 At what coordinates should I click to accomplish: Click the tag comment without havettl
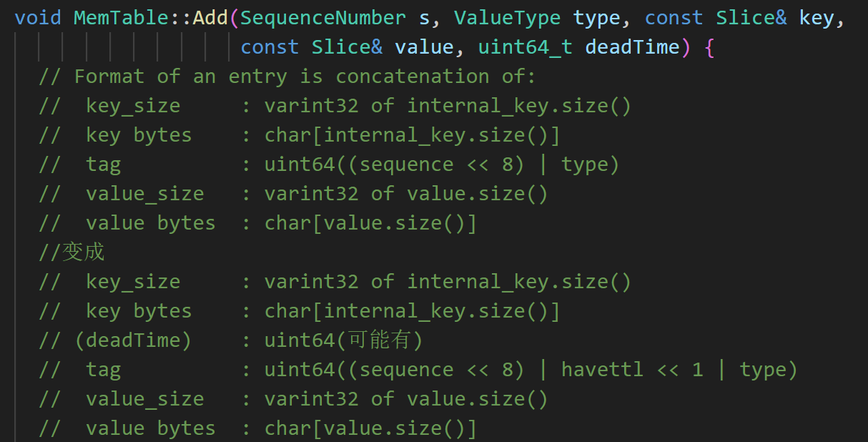329,164
